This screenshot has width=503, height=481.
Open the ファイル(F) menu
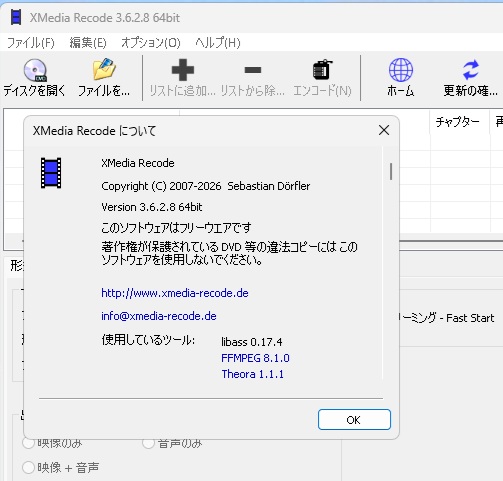[x=31, y=43]
